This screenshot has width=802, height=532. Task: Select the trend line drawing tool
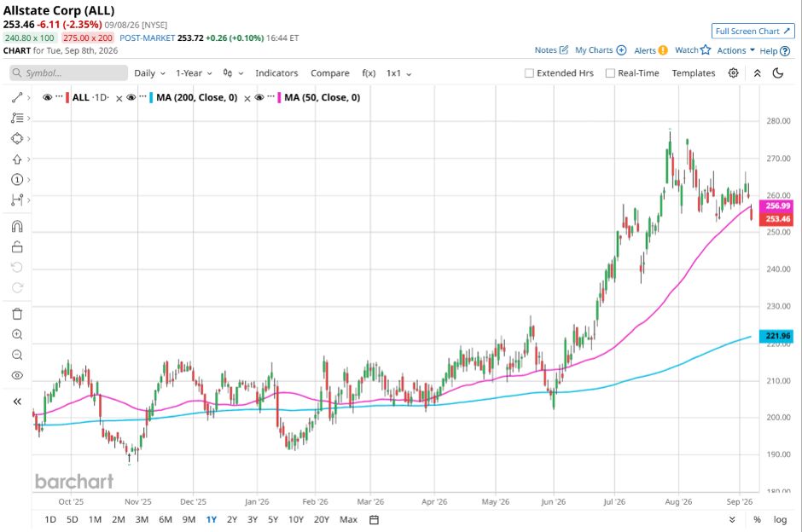click(17, 97)
